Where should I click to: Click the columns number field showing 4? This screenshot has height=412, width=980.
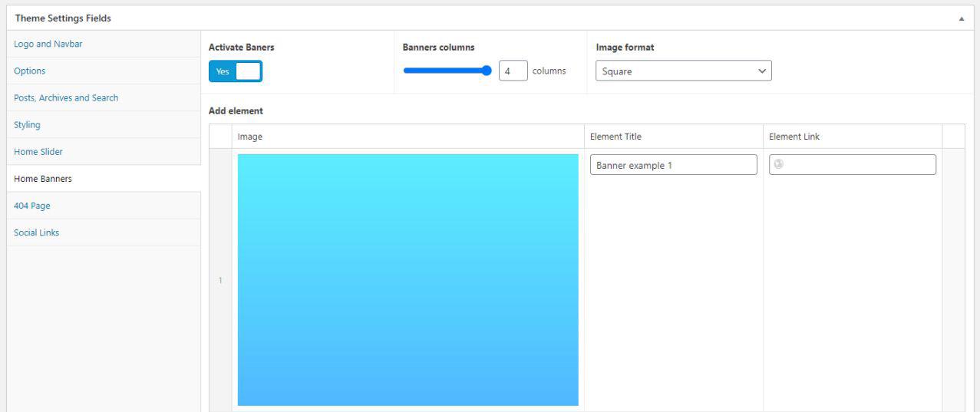click(513, 71)
